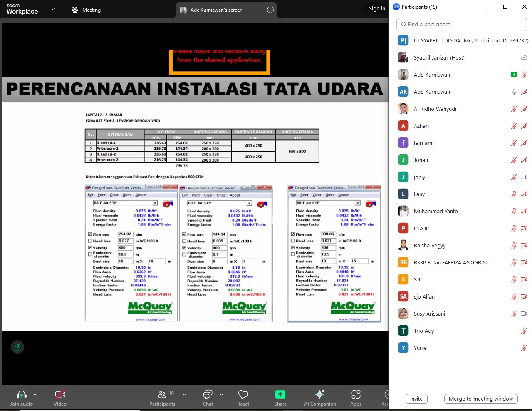532x411 pixels.
Task: Expand audio options arrow beside Join audio
Action: coord(35,394)
